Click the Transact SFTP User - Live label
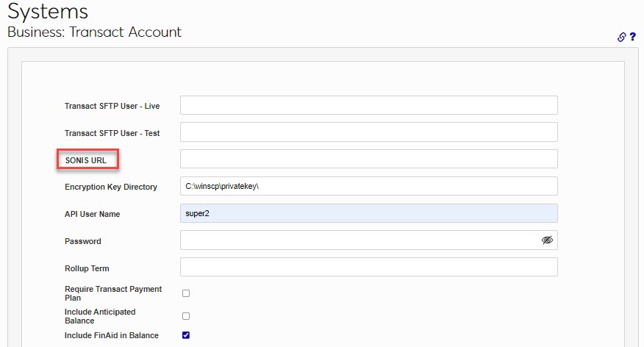The width and height of the screenshot is (644, 347). (112, 106)
